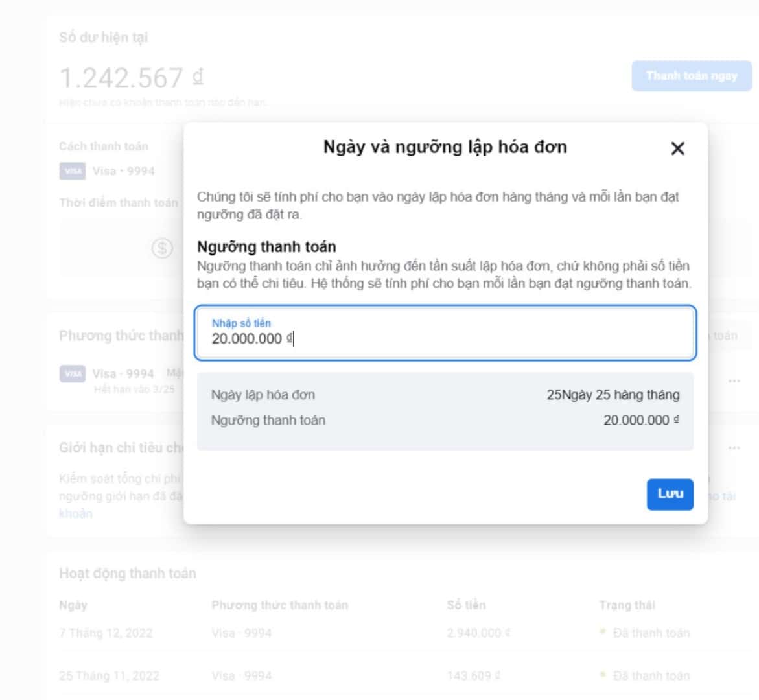Click the Số tiền column header
Viewport: 759px width, 700px height.
tap(465, 605)
